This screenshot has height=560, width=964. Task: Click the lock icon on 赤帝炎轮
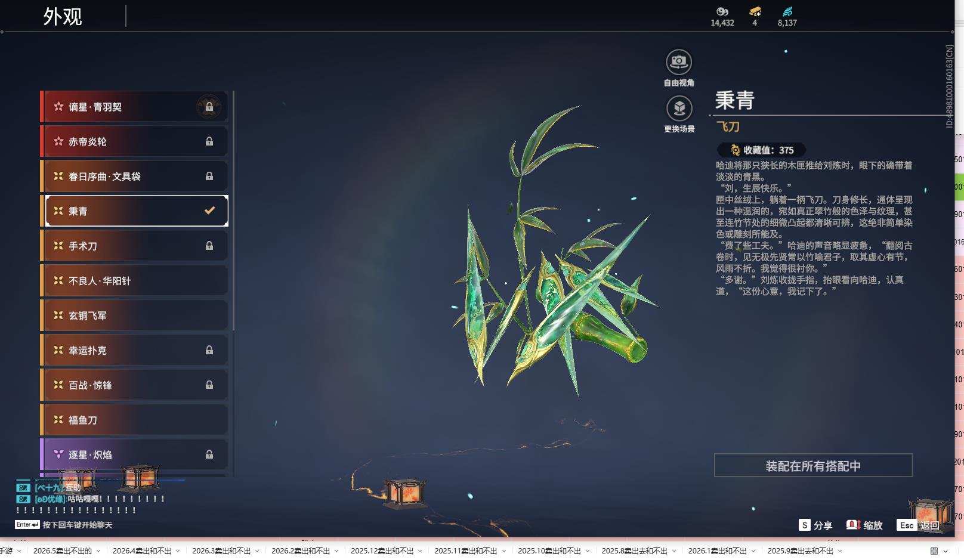click(x=209, y=141)
